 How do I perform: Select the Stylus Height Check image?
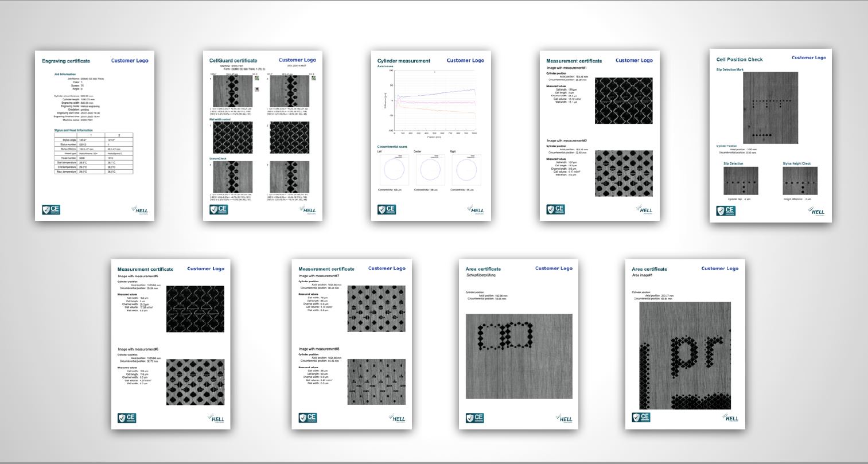800,181
